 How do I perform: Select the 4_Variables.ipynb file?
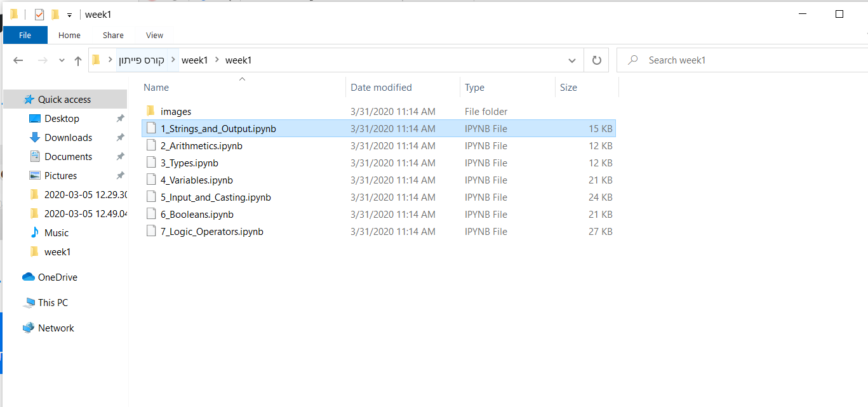tap(196, 180)
